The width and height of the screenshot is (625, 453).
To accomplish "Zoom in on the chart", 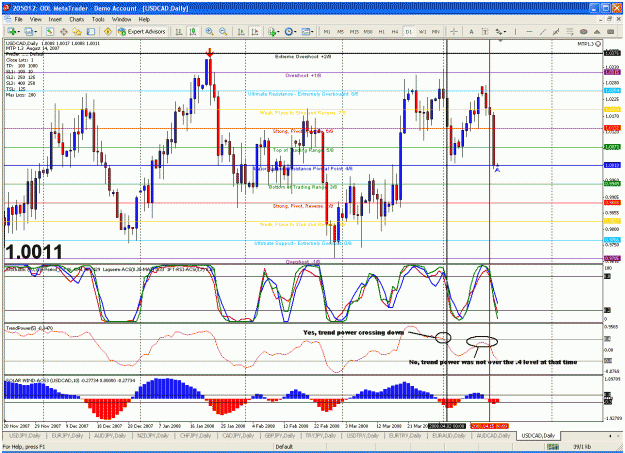I will coord(209,32).
